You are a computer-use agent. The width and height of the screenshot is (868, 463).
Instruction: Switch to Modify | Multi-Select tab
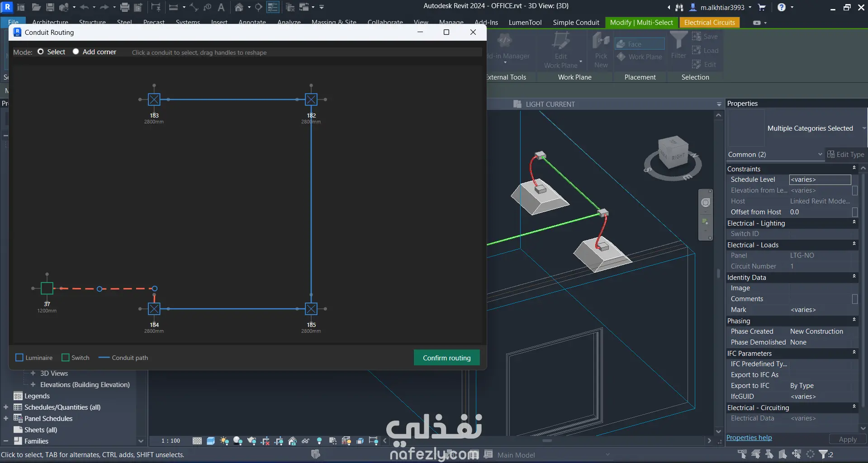pyautogui.click(x=641, y=22)
